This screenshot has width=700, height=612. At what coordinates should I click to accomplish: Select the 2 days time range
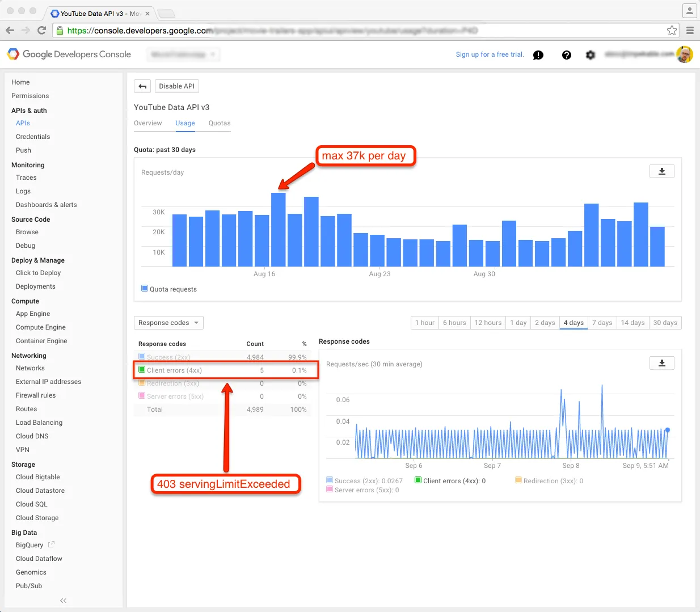(x=545, y=323)
